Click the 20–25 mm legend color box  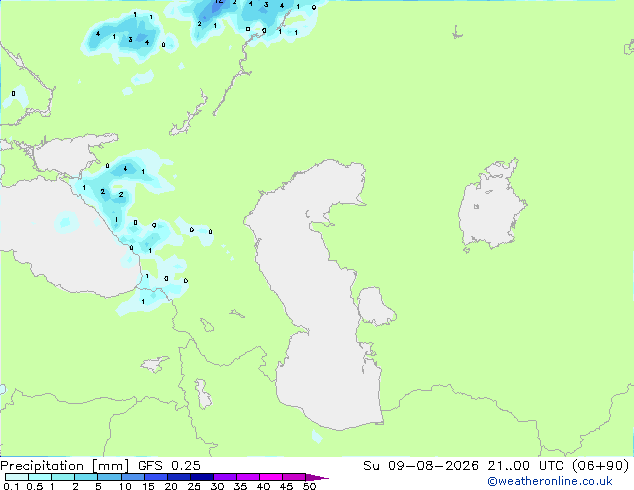coord(178,477)
